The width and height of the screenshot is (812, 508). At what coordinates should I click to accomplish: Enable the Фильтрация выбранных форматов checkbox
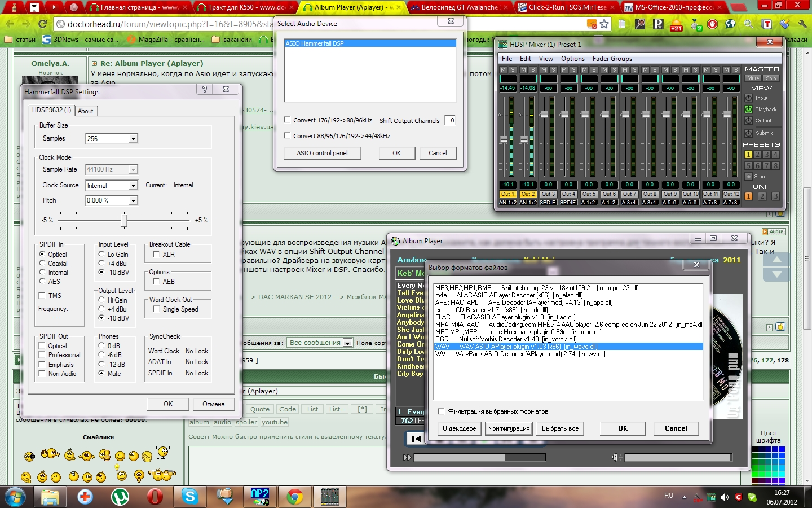click(441, 411)
